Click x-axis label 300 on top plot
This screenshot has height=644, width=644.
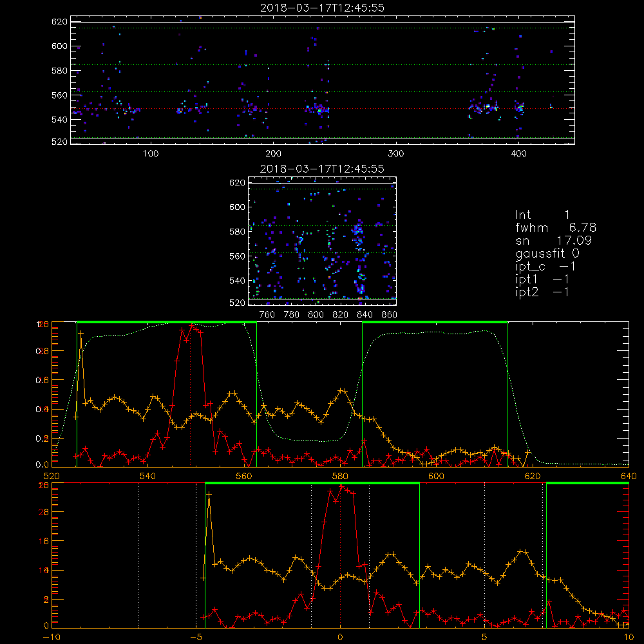395,154
